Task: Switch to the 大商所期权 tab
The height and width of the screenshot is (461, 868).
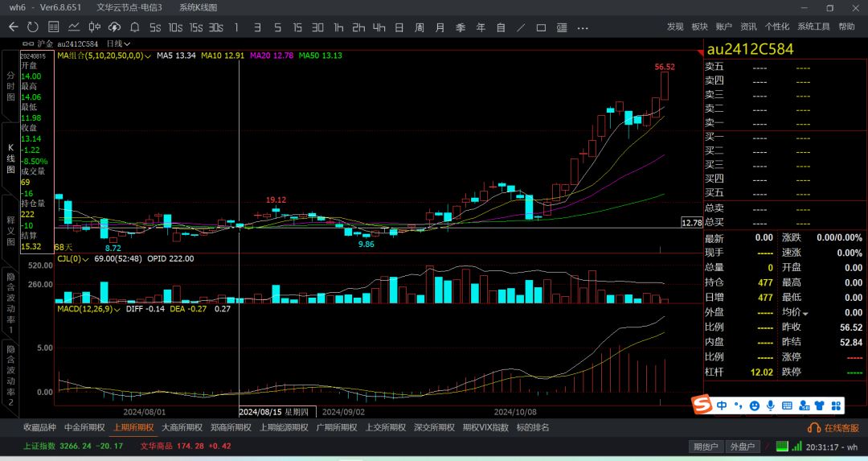Action: 182,428
